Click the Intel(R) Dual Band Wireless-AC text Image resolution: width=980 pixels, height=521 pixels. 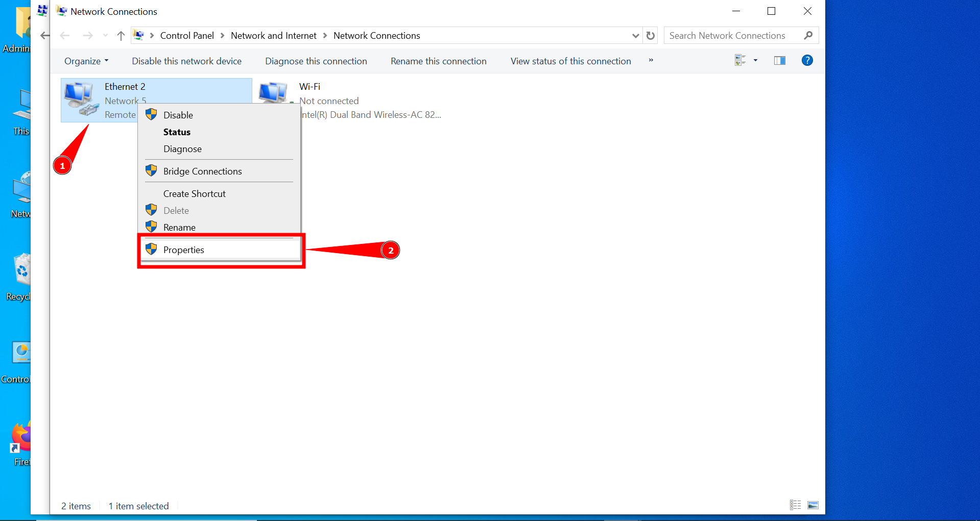(371, 115)
